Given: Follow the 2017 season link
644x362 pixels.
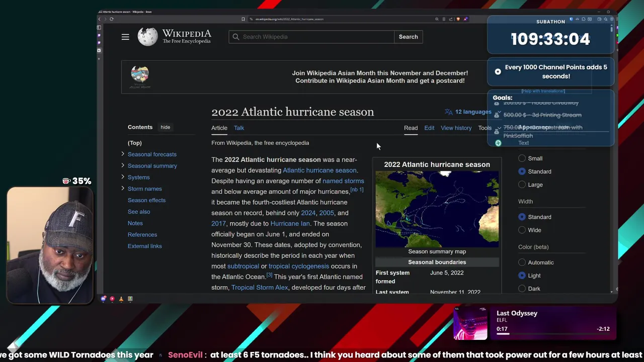Looking at the screenshot, I should [x=218, y=223].
